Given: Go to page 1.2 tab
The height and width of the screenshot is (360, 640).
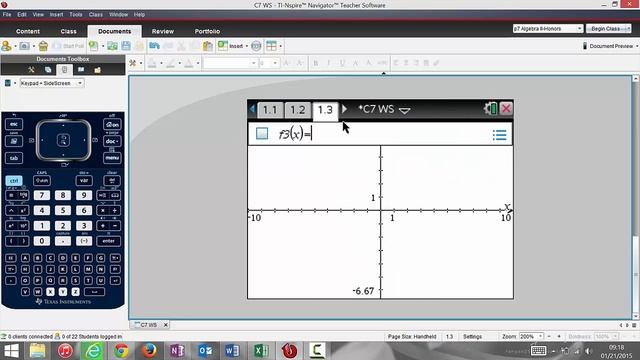Looking at the screenshot, I should [x=298, y=110].
